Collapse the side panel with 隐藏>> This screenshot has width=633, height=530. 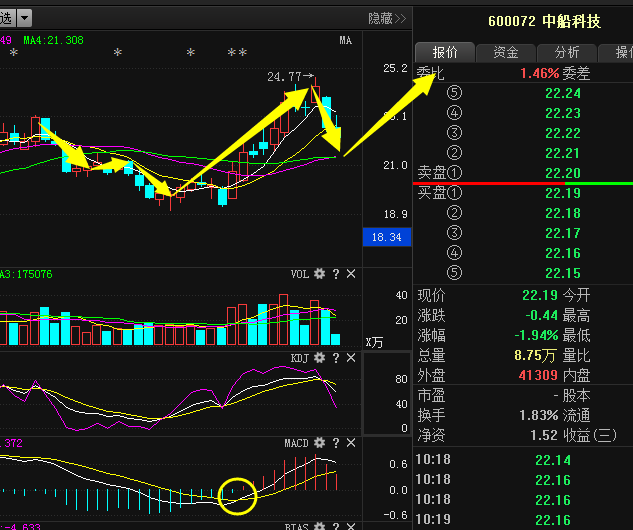tap(387, 18)
